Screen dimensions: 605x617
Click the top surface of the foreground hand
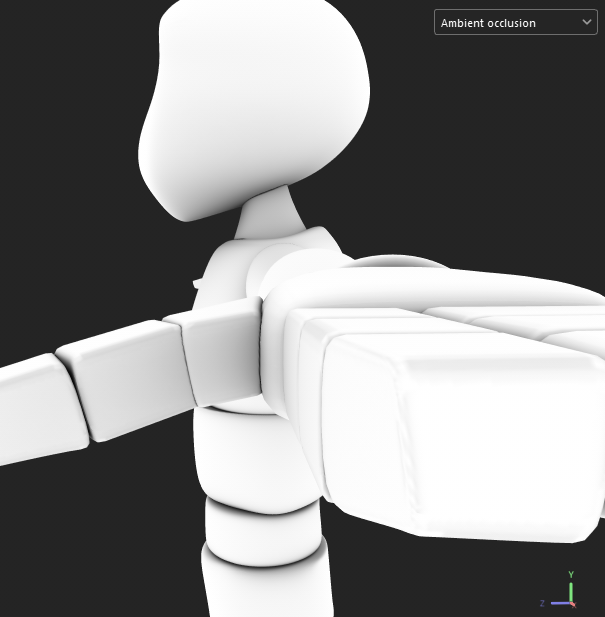[450, 300]
